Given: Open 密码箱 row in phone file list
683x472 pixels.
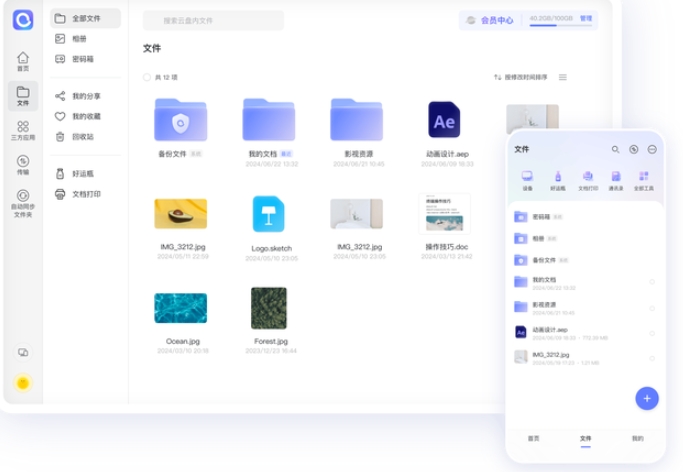Looking at the screenshot, I should tap(585, 216).
